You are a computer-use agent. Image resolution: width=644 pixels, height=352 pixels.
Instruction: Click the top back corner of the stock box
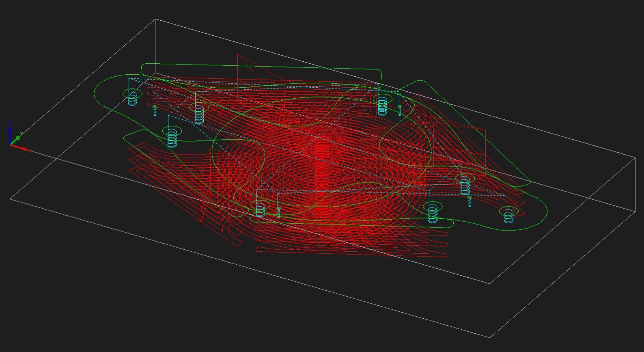coord(156,19)
